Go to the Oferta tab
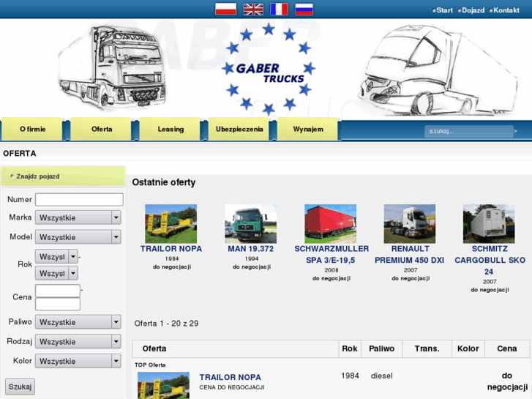This screenshot has height=399, width=532. 102,129
